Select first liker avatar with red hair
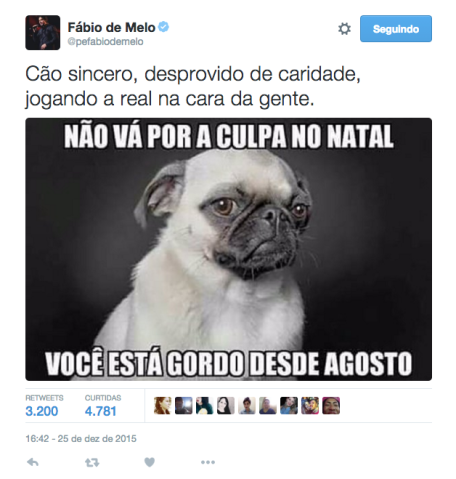456x479 pixels. [162, 406]
